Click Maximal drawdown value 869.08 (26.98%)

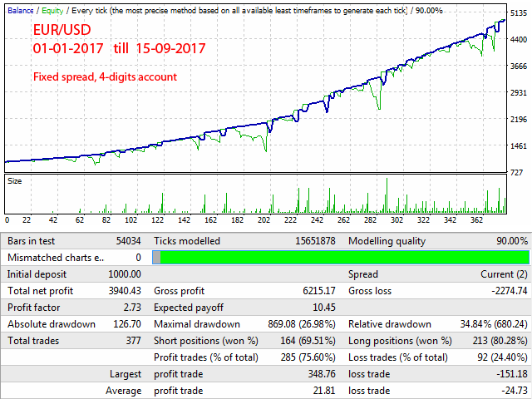[x=302, y=324]
